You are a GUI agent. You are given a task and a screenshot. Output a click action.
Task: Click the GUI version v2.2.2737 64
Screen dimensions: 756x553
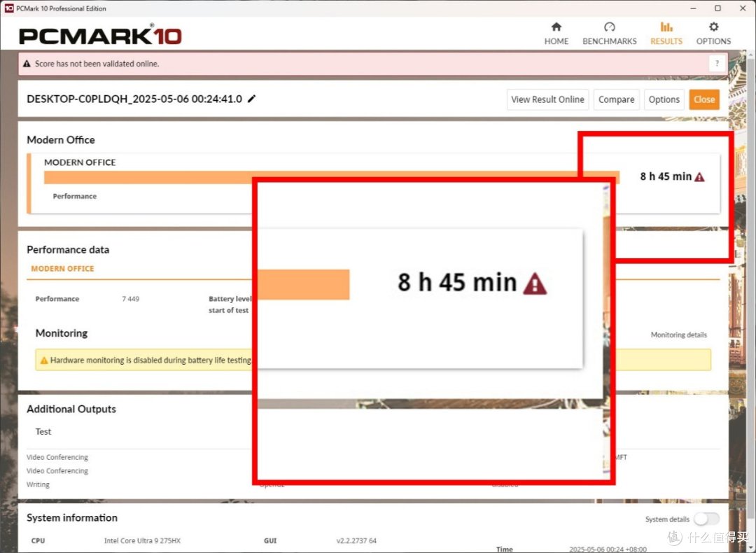(356, 540)
